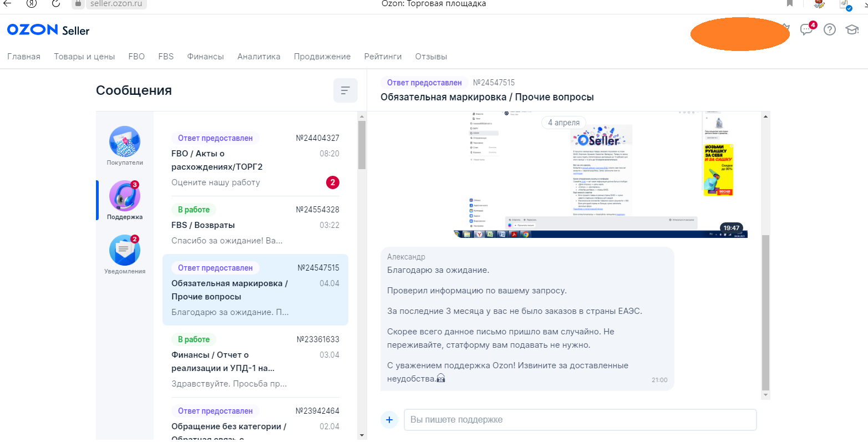This screenshot has width=868, height=442.
Task: Open ticket №24404327 FBO Акты о расхождениях
Action: (255, 160)
